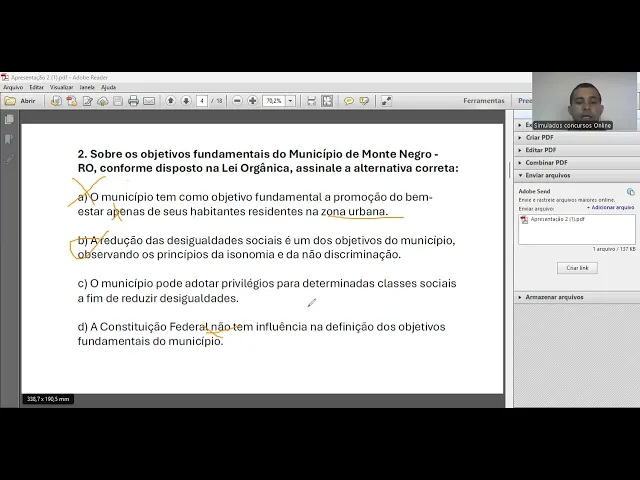The image size is (640, 480).
Task: Click the page number field showing 4
Action: click(202, 101)
